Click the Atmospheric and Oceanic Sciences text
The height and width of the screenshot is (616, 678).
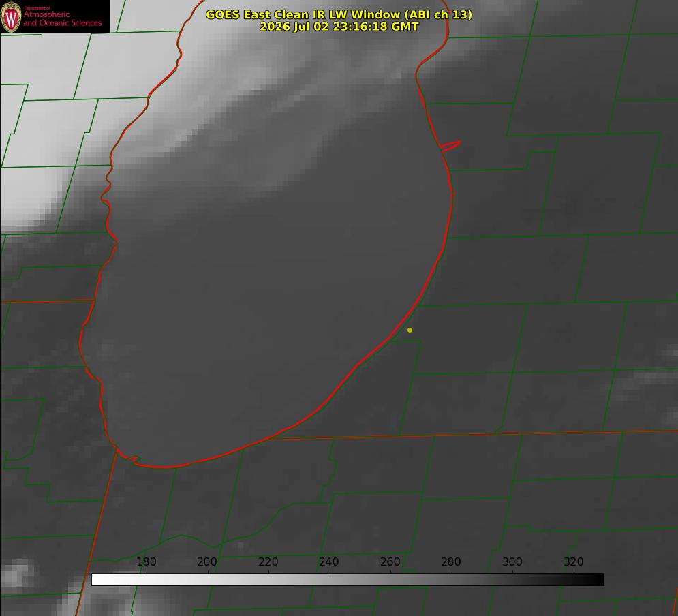pos(63,19)
